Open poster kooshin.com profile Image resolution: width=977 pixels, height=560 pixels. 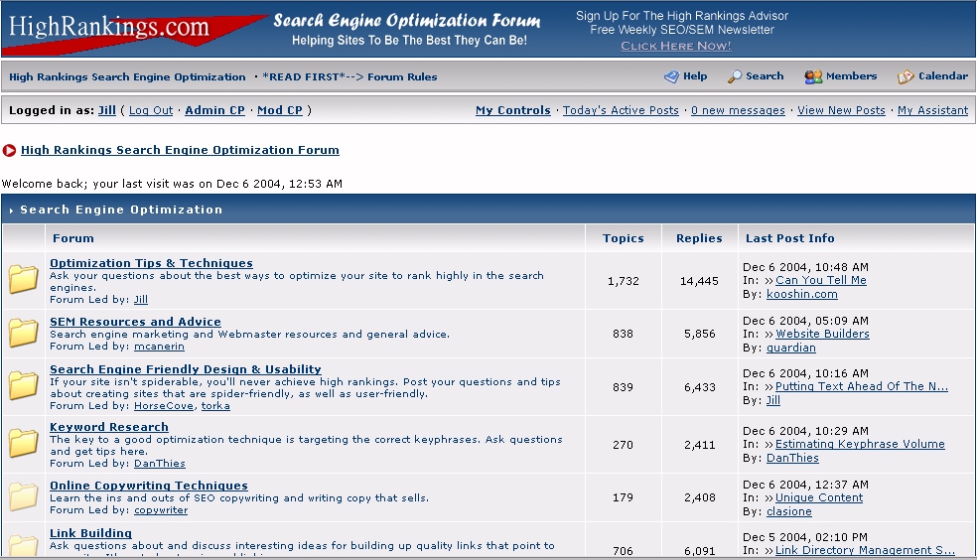coord(802,294)
